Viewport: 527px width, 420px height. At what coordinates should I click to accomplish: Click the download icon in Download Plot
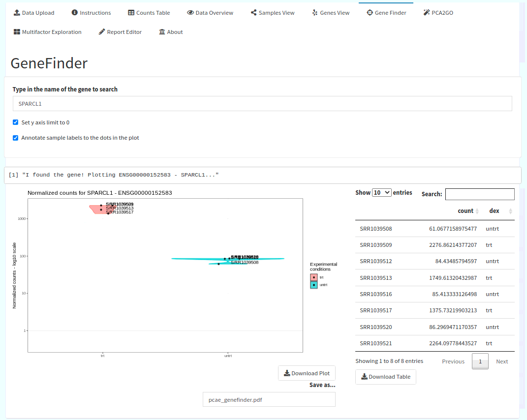click(x=287, y=373)
